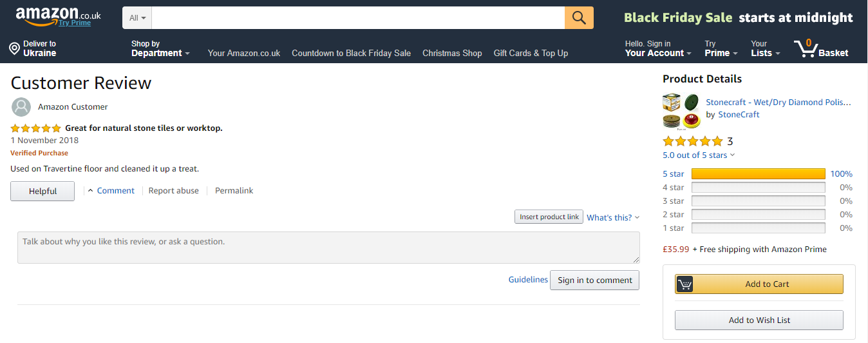
Task: Click the product's overall star rating
Action: pyautogui.click(x=693, y=141)
